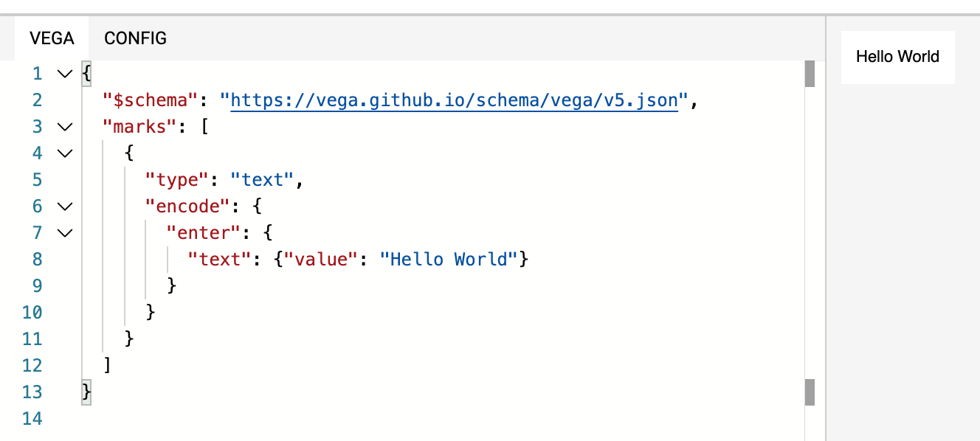Collapse the encode block chevron
Image resolution: width=980 pixels, height=441 pixels.
tap(65, 206)
